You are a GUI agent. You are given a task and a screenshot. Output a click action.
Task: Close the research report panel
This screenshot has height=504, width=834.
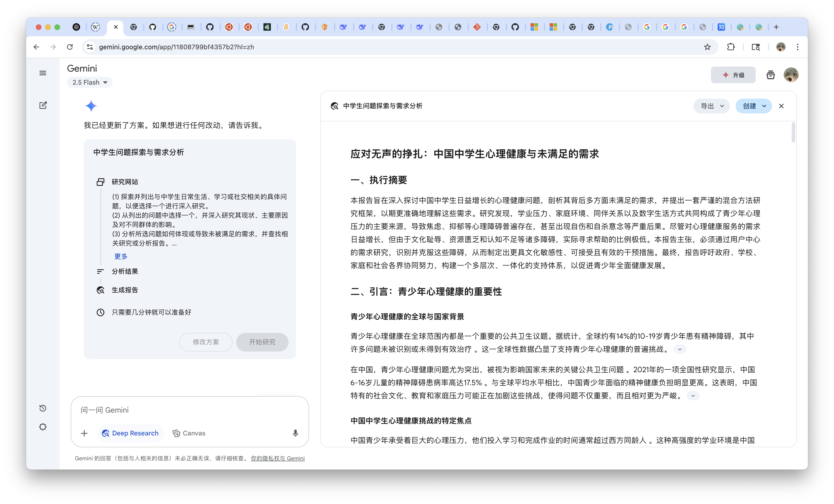point(782,106)
